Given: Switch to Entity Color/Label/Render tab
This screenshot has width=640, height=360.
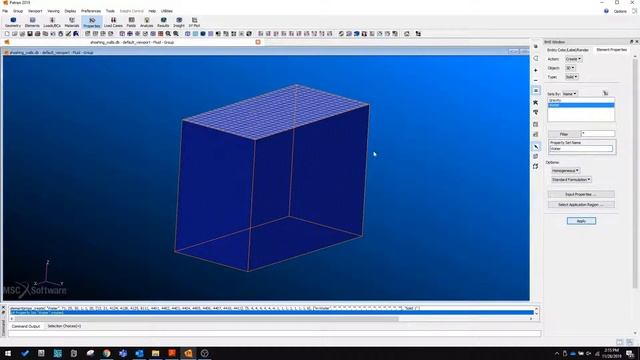Looking at the screenshot, I should click(568, 50).
